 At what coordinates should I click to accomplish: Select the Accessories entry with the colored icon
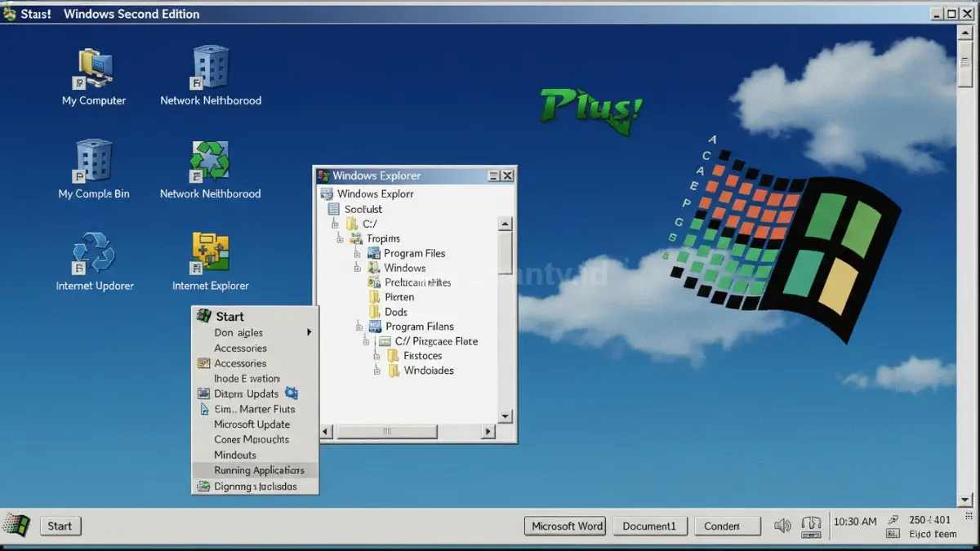[255, 363]
